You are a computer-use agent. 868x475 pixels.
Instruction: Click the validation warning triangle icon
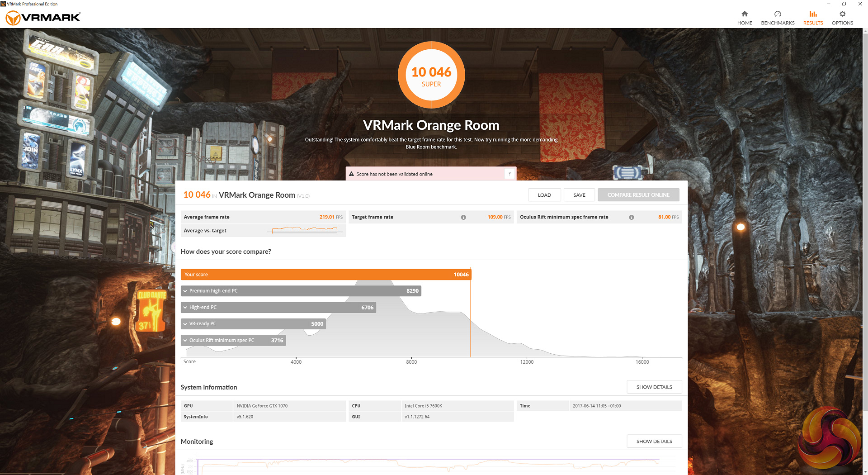pyautogui.click(x=351, y=174)
